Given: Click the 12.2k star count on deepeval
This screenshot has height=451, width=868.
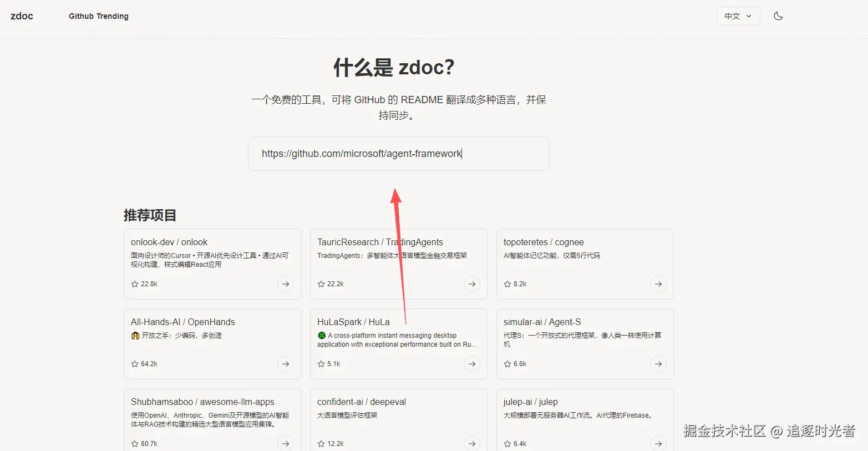Looking at the screenshot, I should click(336, 444).
